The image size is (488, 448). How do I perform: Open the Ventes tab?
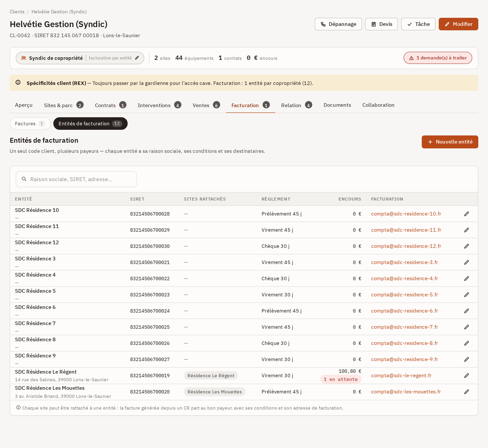tap(206, 105)
